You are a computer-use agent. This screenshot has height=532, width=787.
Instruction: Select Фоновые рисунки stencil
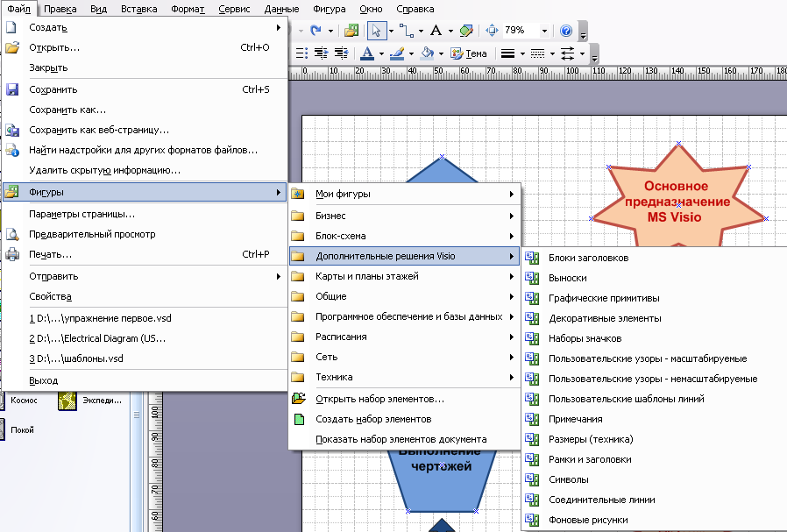(588, 520)
